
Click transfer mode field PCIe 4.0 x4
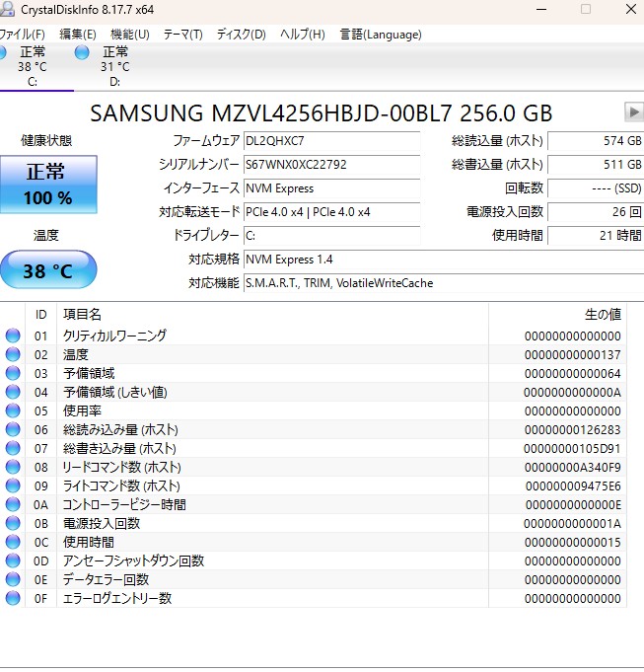pyautogui.click(x=331, y=212)
